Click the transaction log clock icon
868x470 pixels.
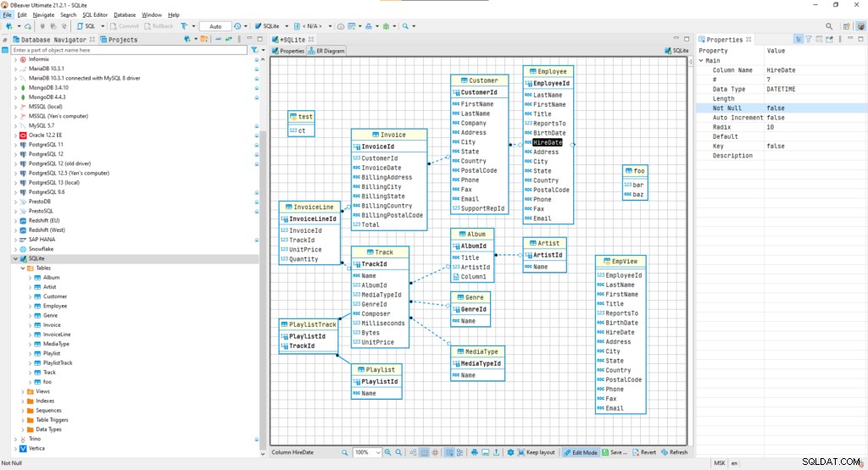pos(237,26)
